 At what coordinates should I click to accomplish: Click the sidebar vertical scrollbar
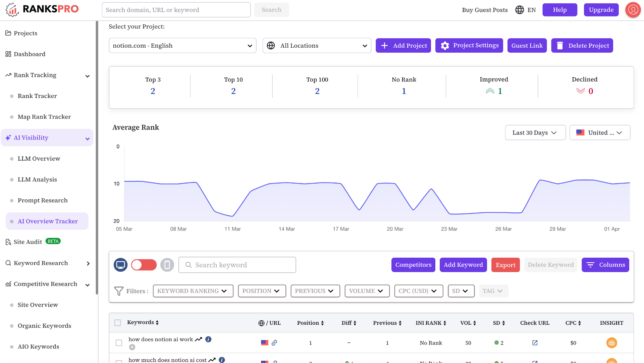(x=97, y=158)
